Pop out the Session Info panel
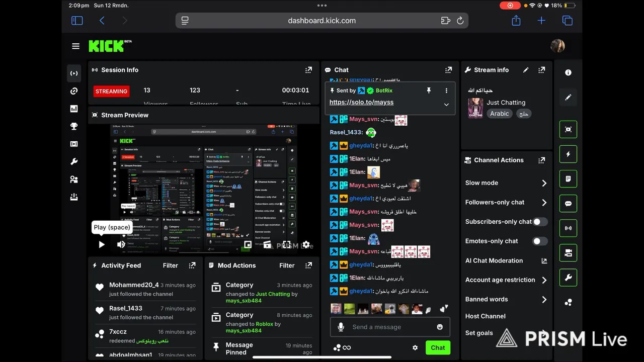This screenshot has width=644, height=362. (x=308, y=70)
